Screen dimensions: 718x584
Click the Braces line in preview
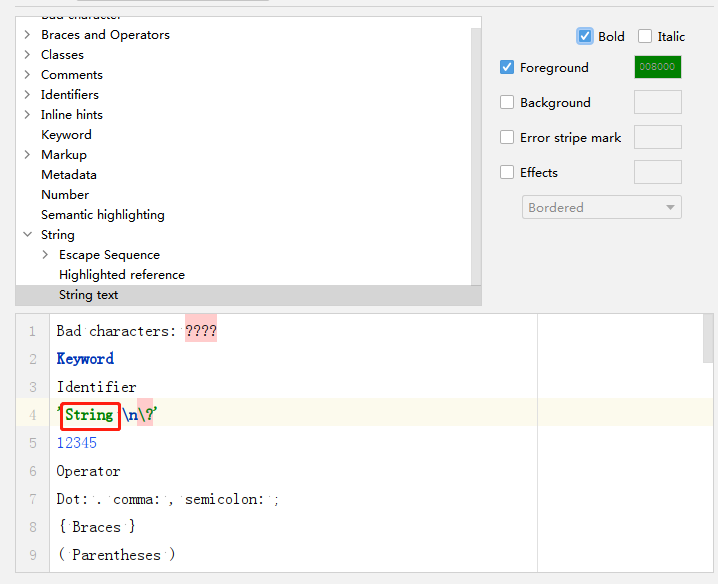click(96, 527)
